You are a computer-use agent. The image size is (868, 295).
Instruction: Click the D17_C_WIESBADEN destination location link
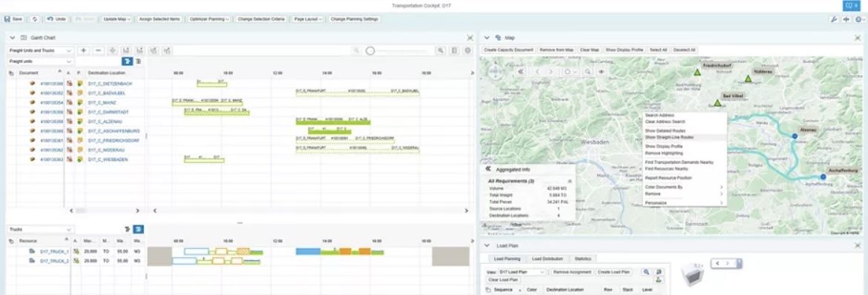pyautogui.click(x=108, y=159)
